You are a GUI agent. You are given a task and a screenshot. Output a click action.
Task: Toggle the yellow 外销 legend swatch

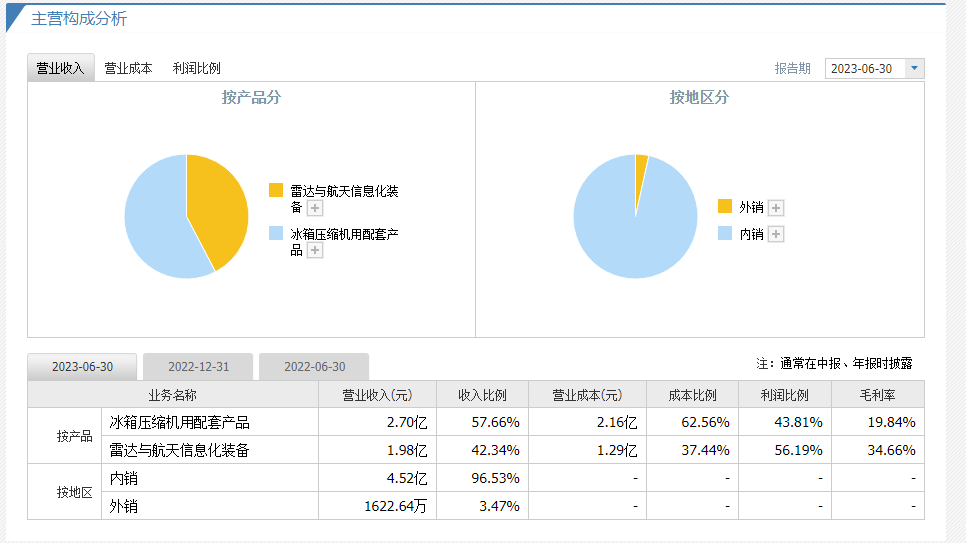point(725,207)
